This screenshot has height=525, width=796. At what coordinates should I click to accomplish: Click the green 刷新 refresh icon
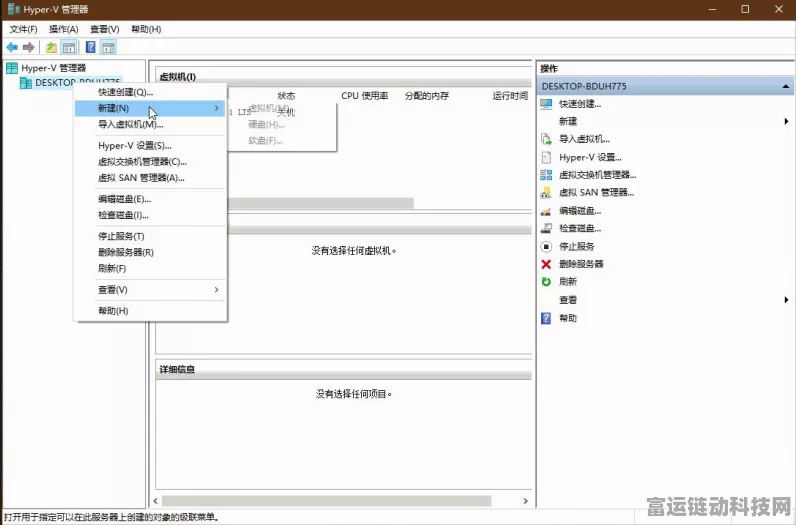(x=546, y=282)
